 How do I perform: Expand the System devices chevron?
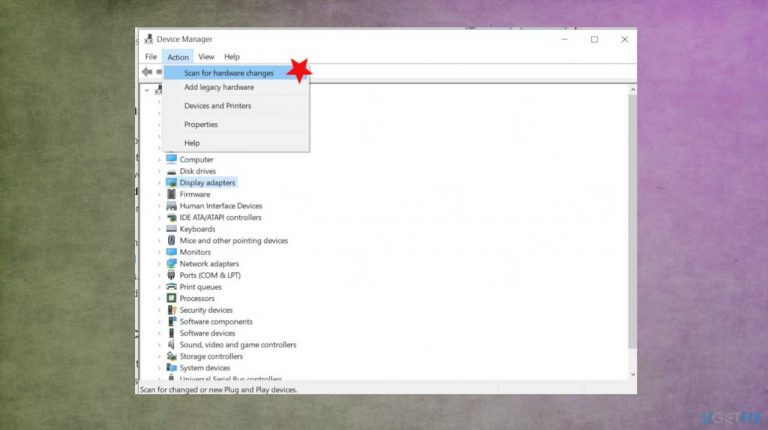[159, 368]
